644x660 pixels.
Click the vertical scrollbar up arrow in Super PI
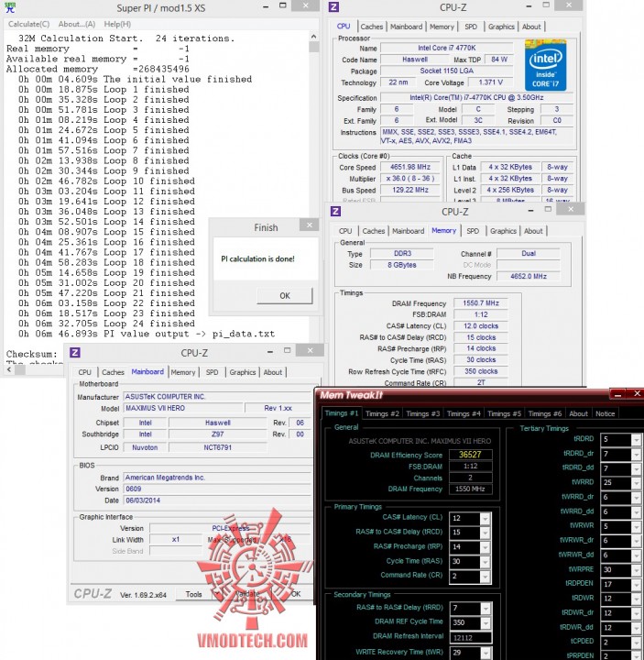314,37
